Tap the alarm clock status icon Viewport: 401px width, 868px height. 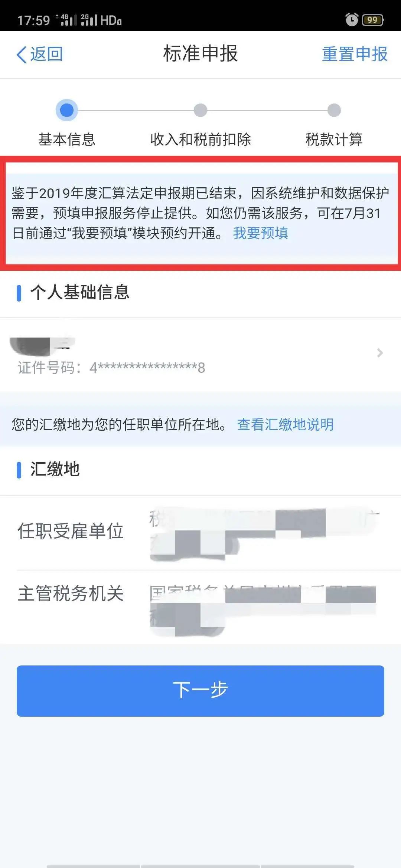(x=352, y=20)
